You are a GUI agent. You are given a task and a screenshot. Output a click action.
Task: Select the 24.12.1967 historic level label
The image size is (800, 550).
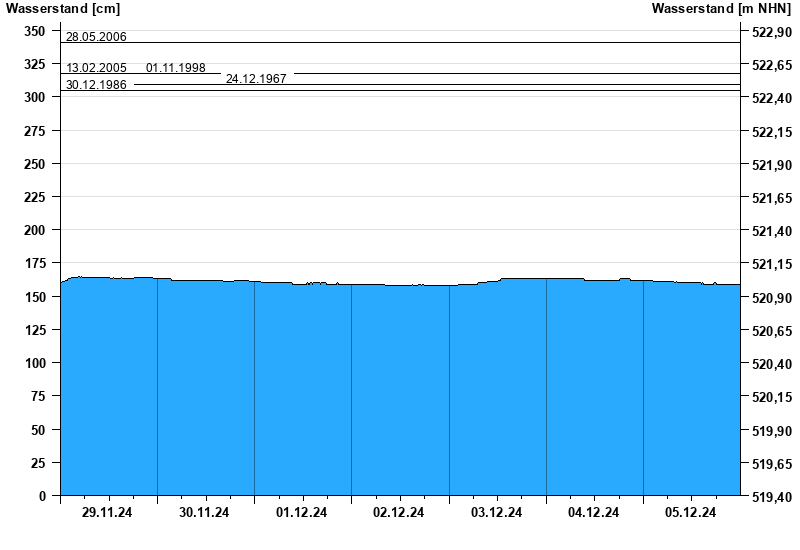(x=256, y=78)
